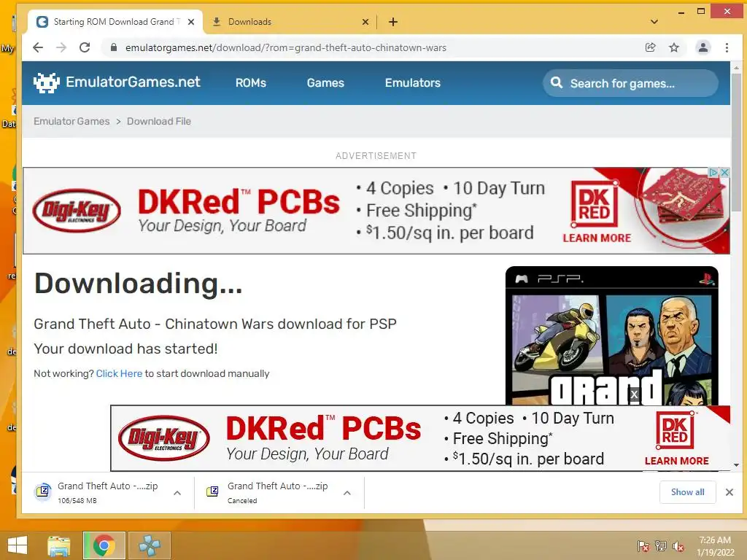This screenshot has height=560, width=747.
Task: Open the Games menu
Action: 325,83
